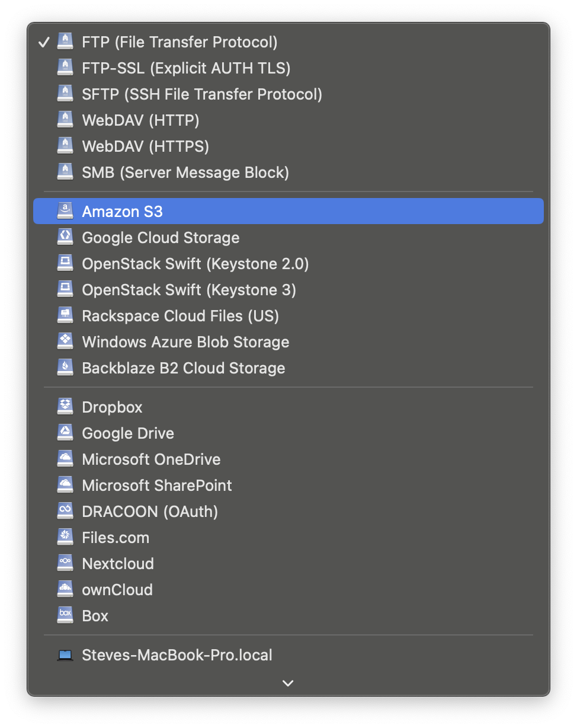Choose Rackspace Cloud Files (US)

tap(288, 315)
